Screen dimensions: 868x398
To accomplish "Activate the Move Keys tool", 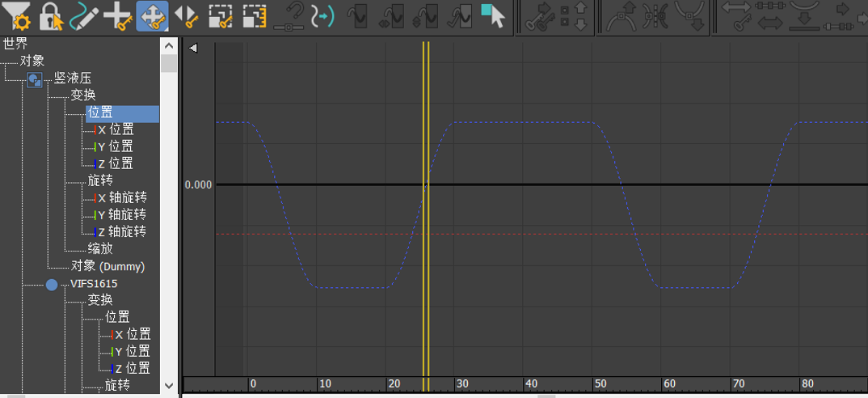I will tap(152, 16).
